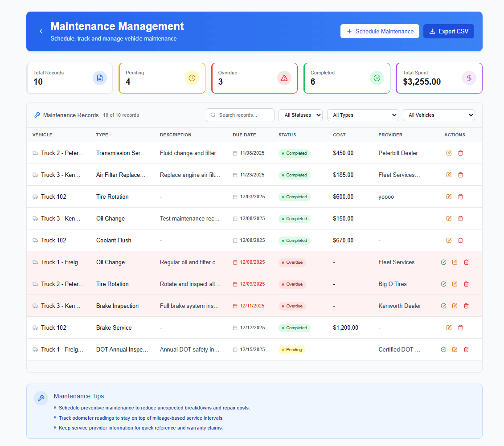Click the green checkmark icon on the Completed card
Viewport: 504px width, 446px height.
[x=377, y=78]
